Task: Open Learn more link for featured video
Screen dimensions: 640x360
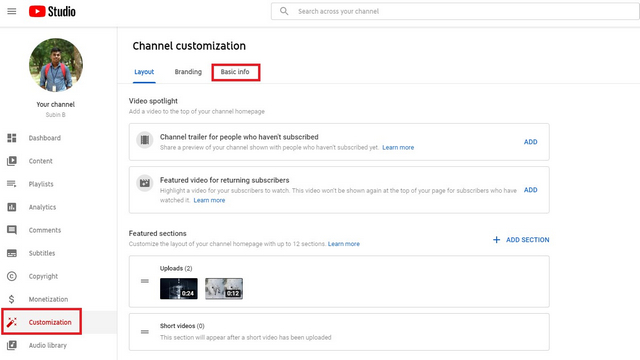Action: click(209, 200)
